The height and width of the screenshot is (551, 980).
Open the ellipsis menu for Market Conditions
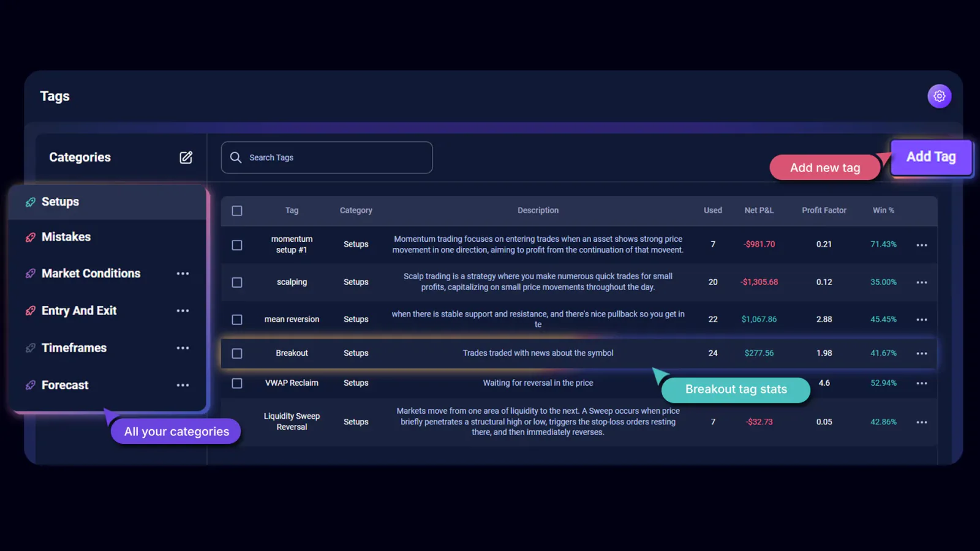(183, 274)
